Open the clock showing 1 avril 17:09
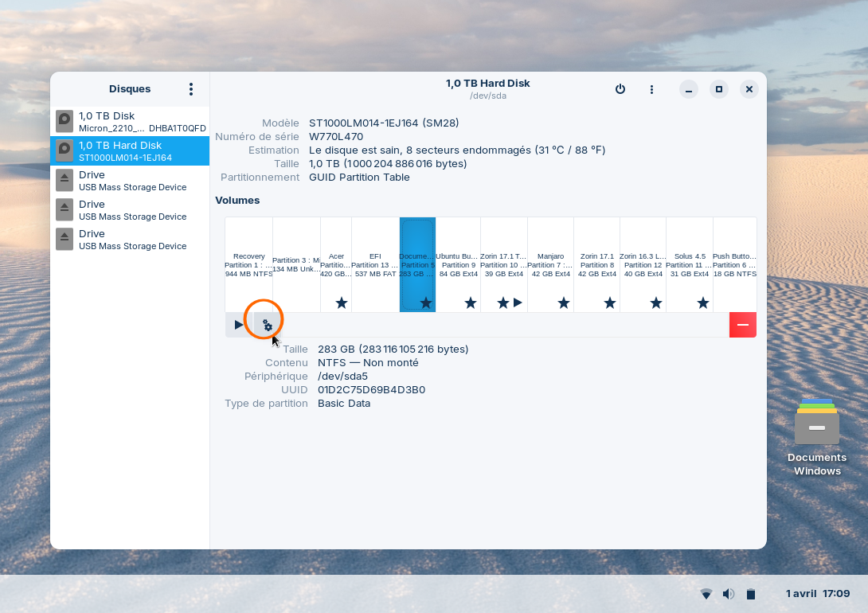The image size is (868, 613). pyautogui.click(x=818, y=594)
